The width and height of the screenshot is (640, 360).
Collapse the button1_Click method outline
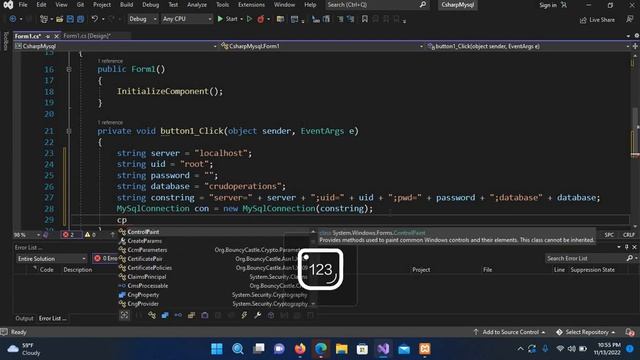point(69,131)
